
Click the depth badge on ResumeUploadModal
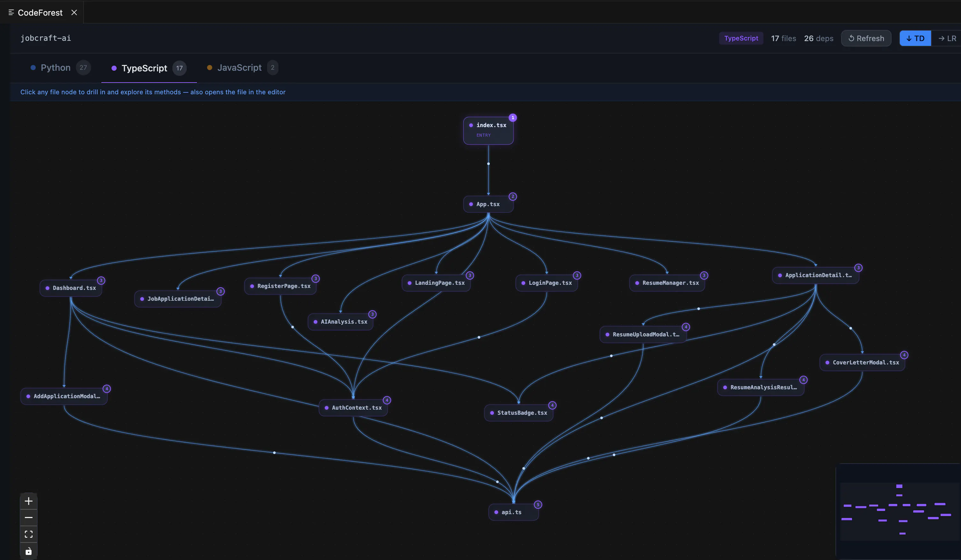click(x=686, y=327)
